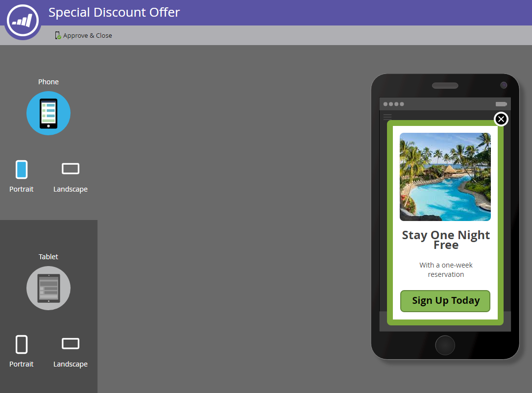Select the Phone device preview icon
Screen dimensions: 532x393
(48, 113)
